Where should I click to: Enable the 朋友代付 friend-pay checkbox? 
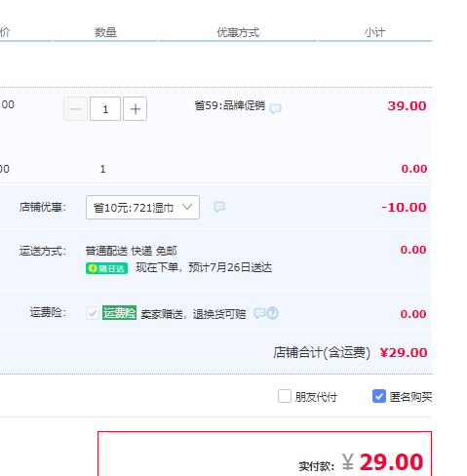[x=285, y=396]
